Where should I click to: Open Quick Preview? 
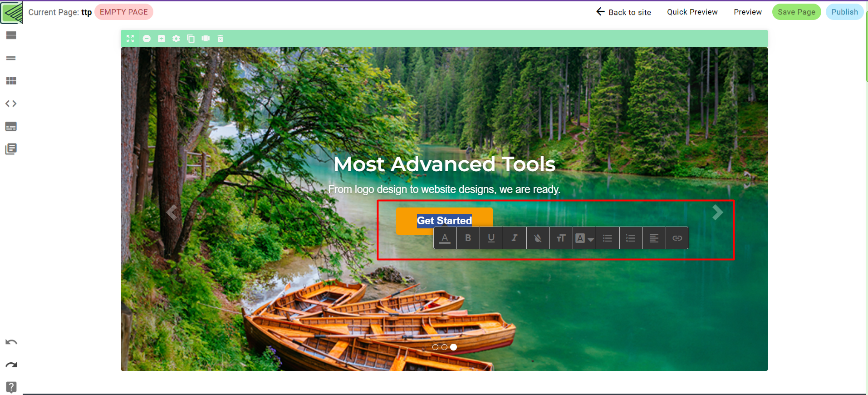coord(692,12)
